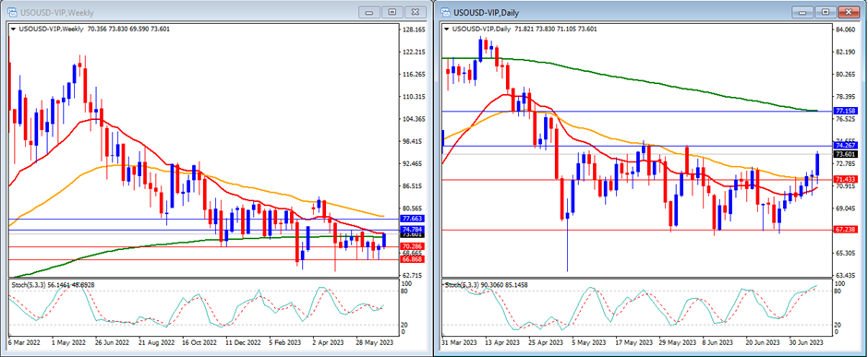Screen dimensions: 868x357
Task: Minimize the USOUSD-VIP,Weekly chart window
Action: click(x=370, y=12)
